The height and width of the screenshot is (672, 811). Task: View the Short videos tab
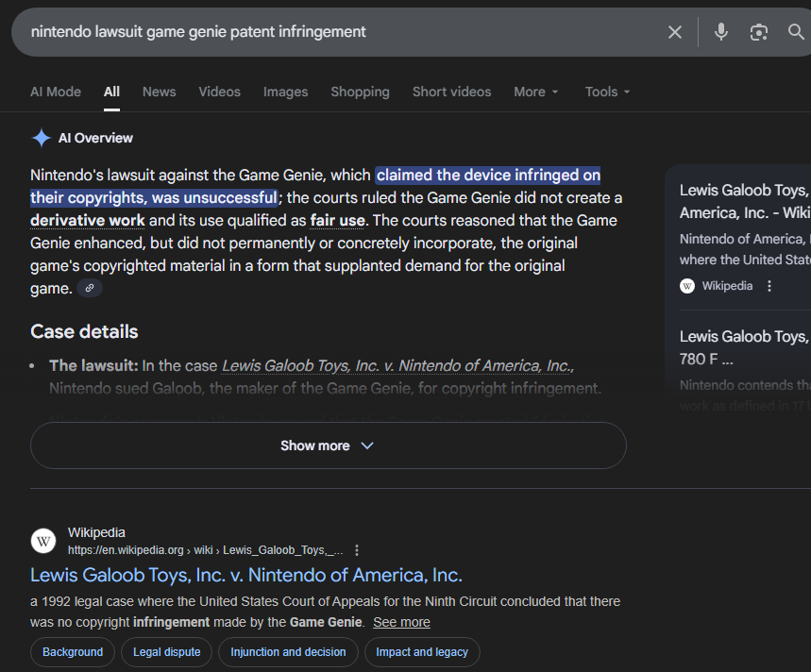[x=451, y=92]
